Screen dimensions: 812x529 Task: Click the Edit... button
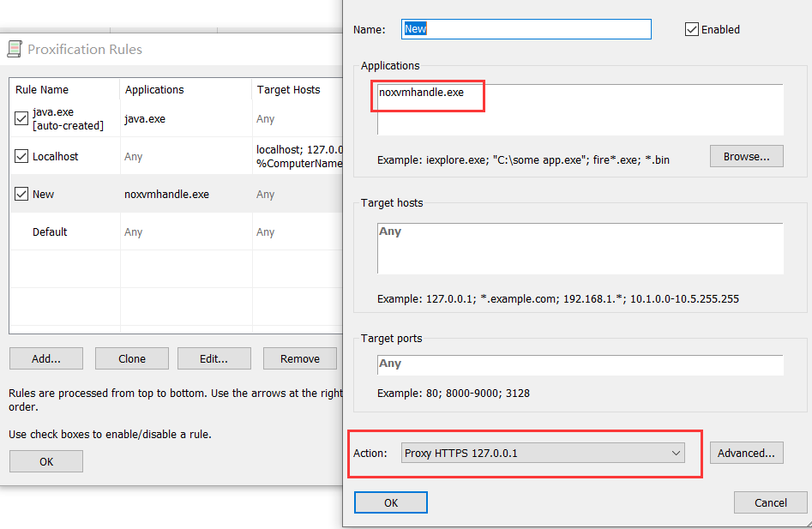coord(214,358)
